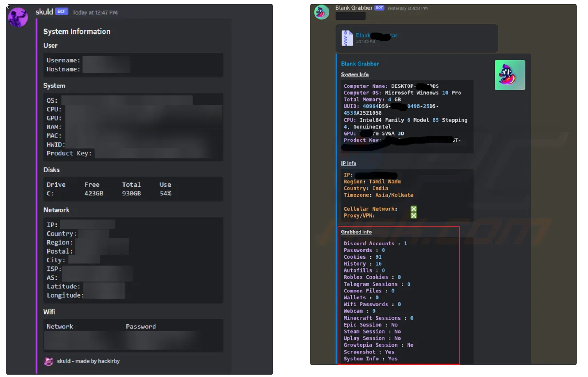Screen dimensions: 588x377
Task: Open the Blank Grabber username in message header
Action: click(354, 8)
